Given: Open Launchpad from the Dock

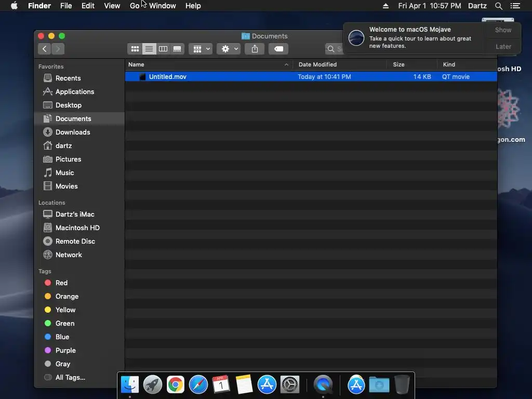Looking at the screenshot, I should [x=153, y=384].
